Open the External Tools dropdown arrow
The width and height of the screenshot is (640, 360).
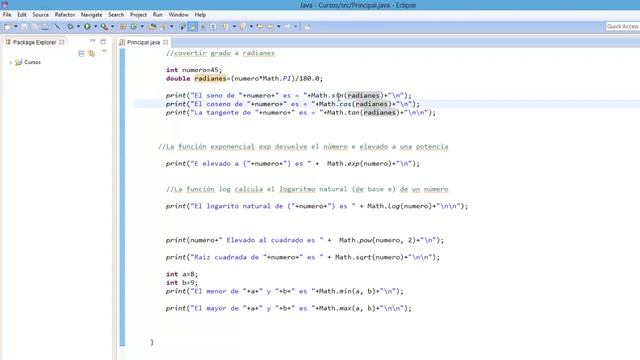pyautogui.click(x=113, y=27)
